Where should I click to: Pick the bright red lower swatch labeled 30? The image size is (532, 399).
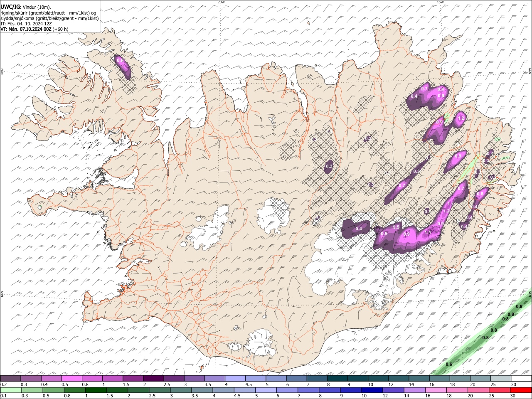point(521,390)
